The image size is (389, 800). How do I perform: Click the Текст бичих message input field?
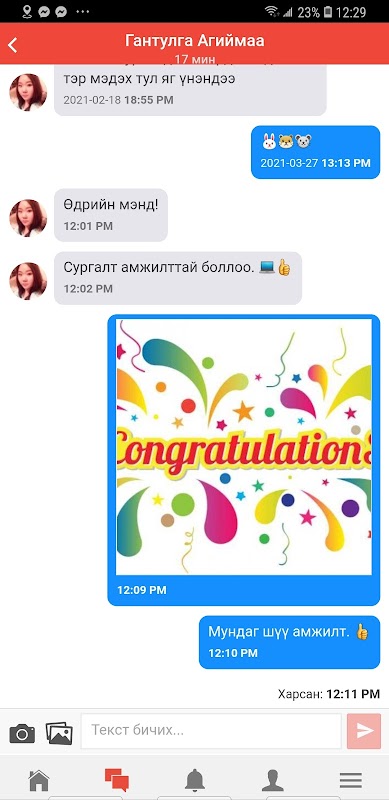[x=211, y=731]
